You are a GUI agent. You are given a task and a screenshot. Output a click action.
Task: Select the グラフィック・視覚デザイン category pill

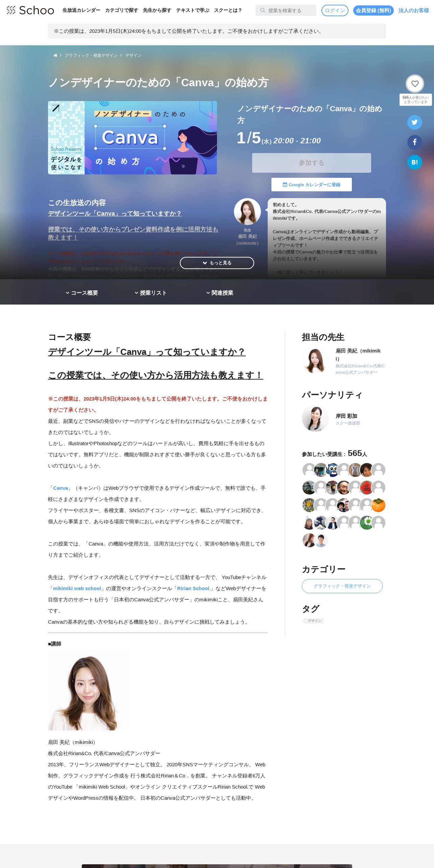point(342,586)
